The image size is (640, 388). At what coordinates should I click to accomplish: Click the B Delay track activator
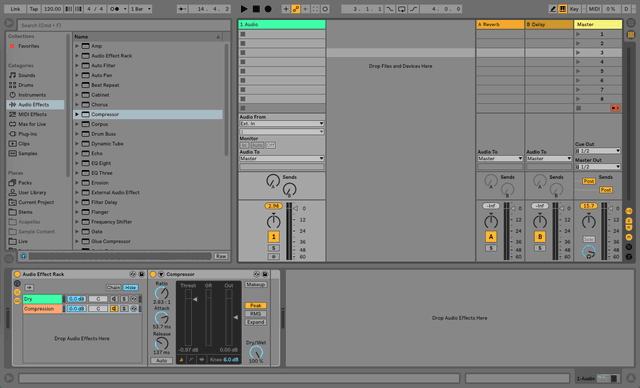[x=540, y=237]
